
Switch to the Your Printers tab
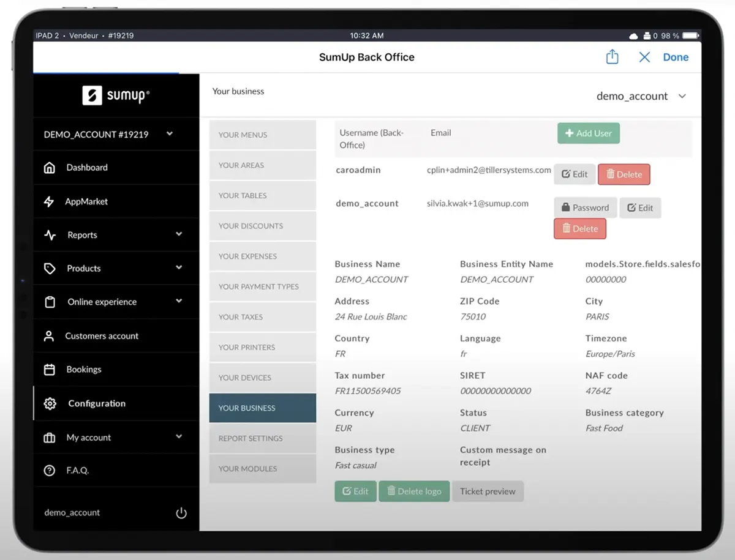263,347
